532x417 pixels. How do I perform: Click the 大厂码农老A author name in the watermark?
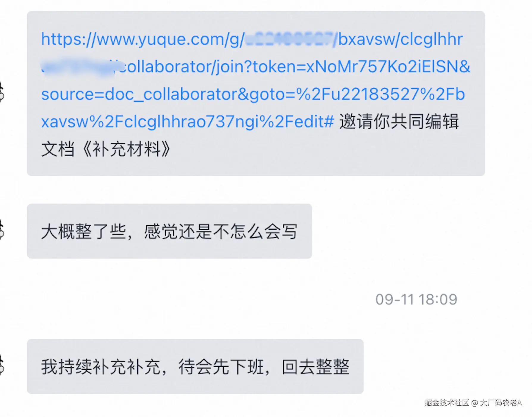[x=501, y=403]
